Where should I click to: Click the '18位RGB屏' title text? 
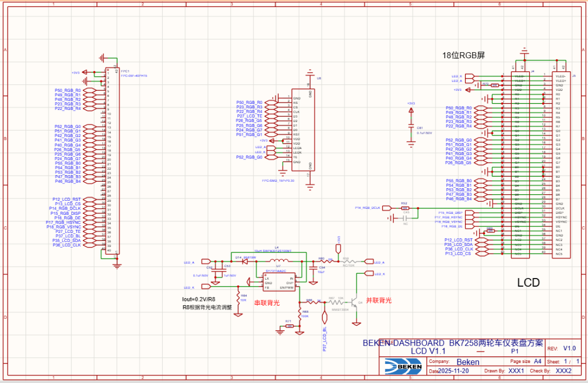coord(463,55)
